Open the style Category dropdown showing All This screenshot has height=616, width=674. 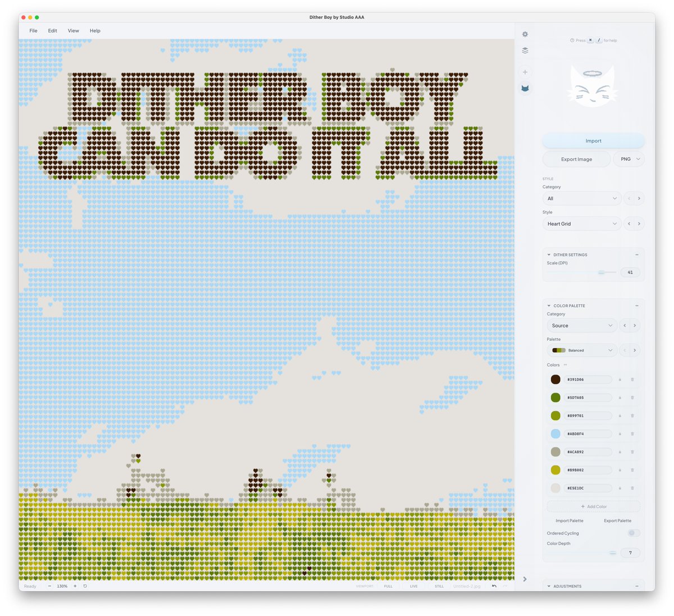pos(582,198)
